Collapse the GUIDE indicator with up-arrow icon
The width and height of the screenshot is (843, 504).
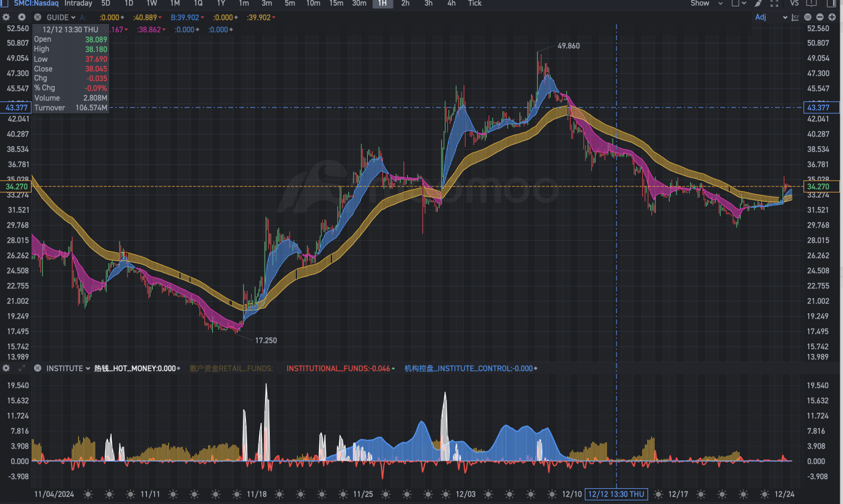point(22,17)
